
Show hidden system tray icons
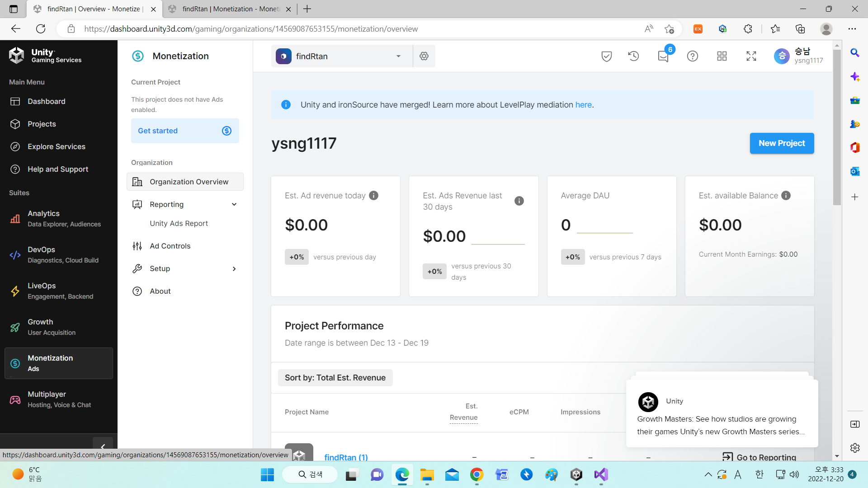click(x=708, y=474)
